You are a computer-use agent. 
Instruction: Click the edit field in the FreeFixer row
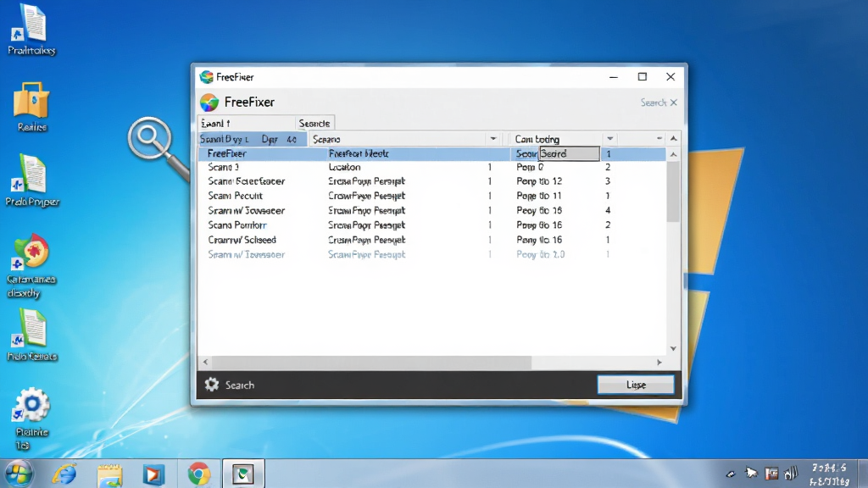coord(569,154)
